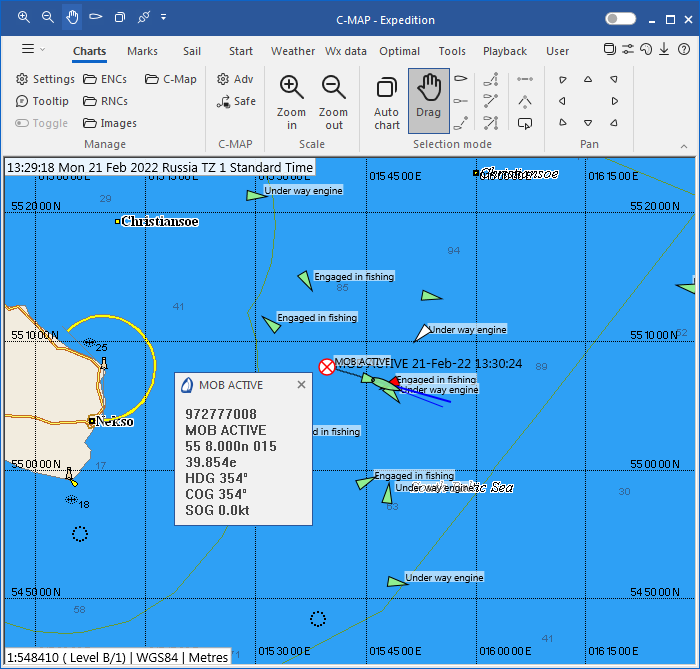Open the Images folder
Image resolution: width=700 pixels, height=669 pixels.
pos(110,123)
